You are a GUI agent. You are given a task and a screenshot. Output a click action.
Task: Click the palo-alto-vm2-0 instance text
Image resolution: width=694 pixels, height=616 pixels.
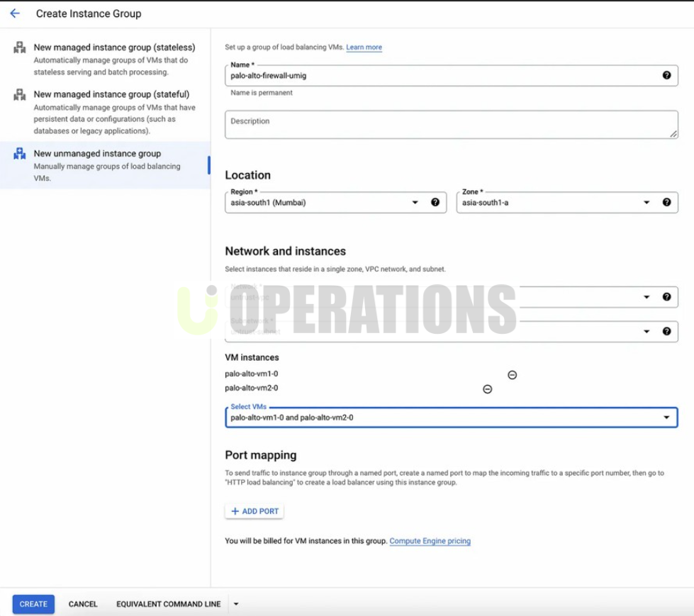point(252,388)
